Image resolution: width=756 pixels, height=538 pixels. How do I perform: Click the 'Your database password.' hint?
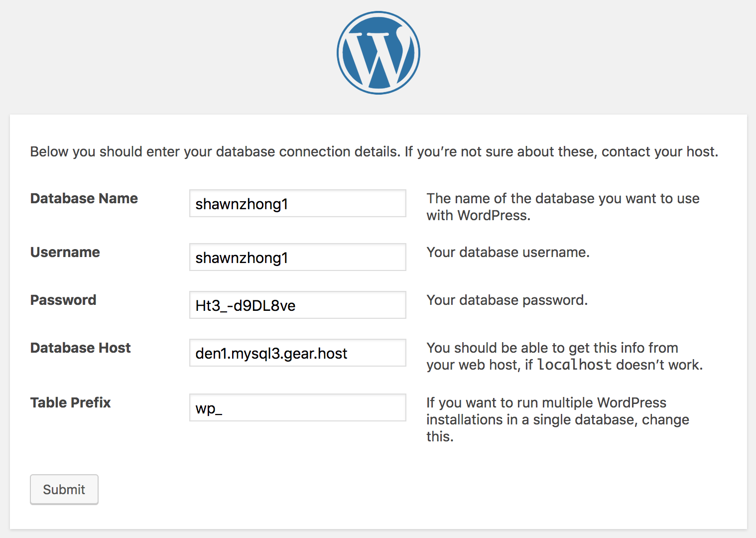(x=507, y=300)
